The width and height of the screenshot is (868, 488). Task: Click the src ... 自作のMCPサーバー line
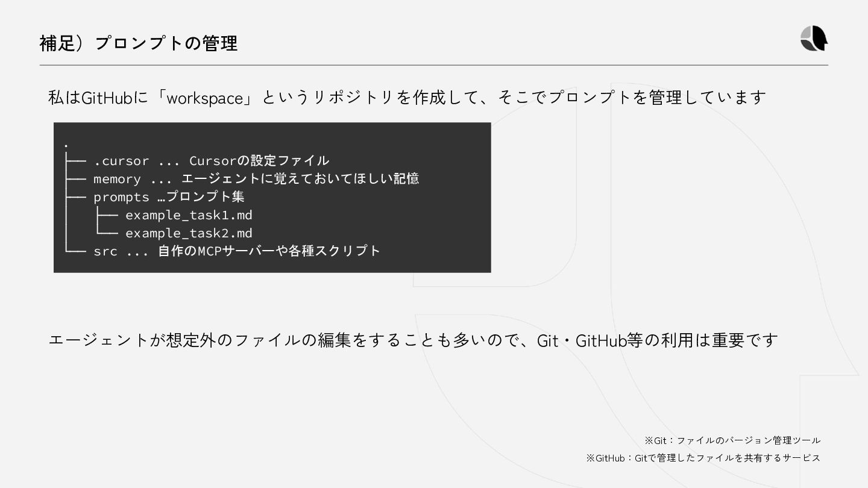pyautogui.click(x=222, y=251)
